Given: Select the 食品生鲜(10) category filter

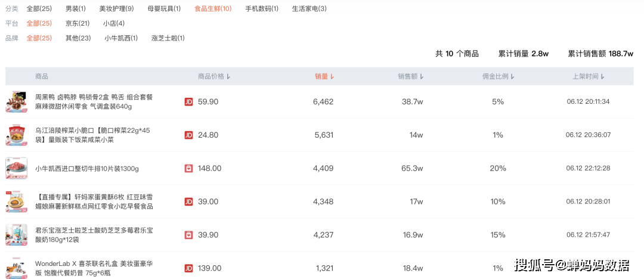Looking at the screenshot, I should click(213, 9).
